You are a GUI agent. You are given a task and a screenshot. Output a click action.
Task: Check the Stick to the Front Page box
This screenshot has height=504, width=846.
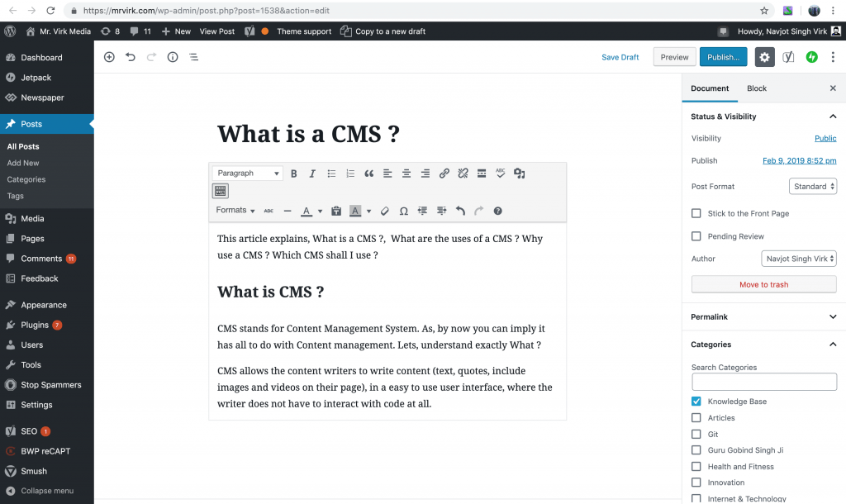[x=696, y=214]
